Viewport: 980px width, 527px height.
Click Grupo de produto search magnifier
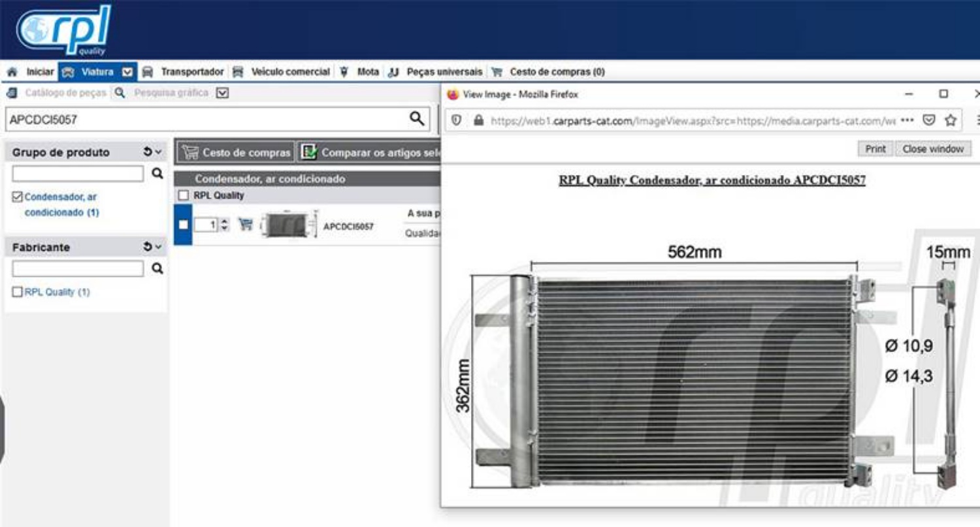[x=157, y=173]
